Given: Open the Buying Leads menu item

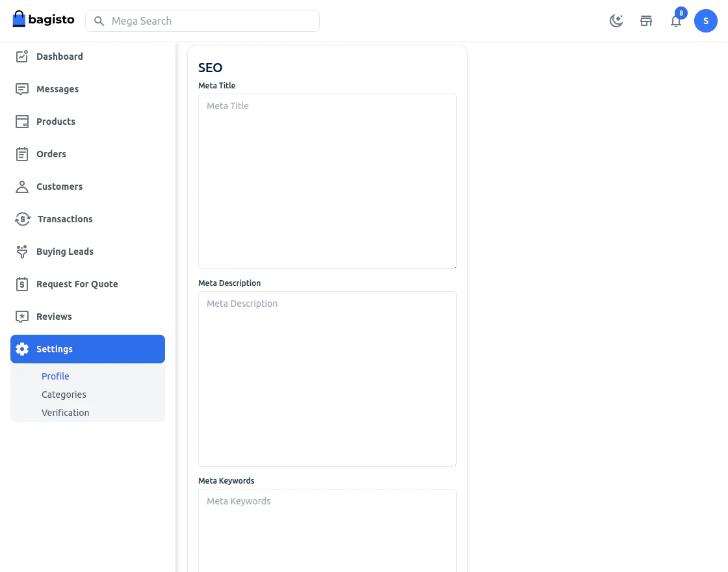Looking at the screenshot, I should (65, 252).
